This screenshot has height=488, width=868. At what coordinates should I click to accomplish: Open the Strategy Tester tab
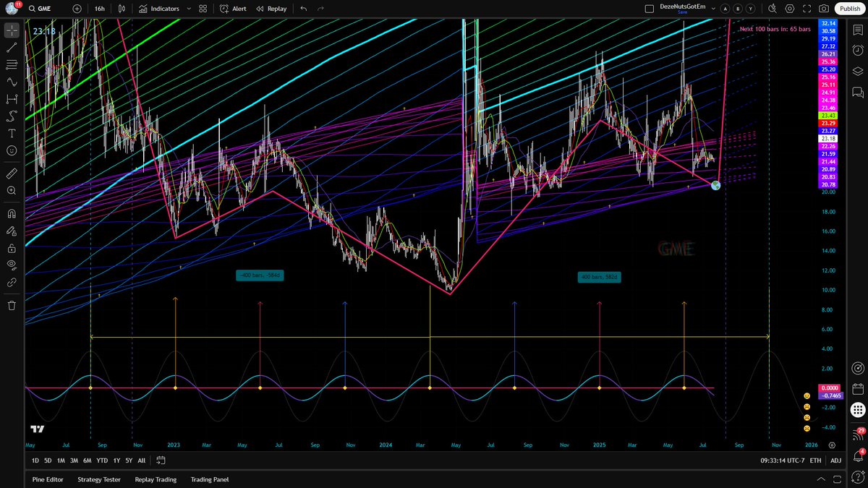click(99, 479)
